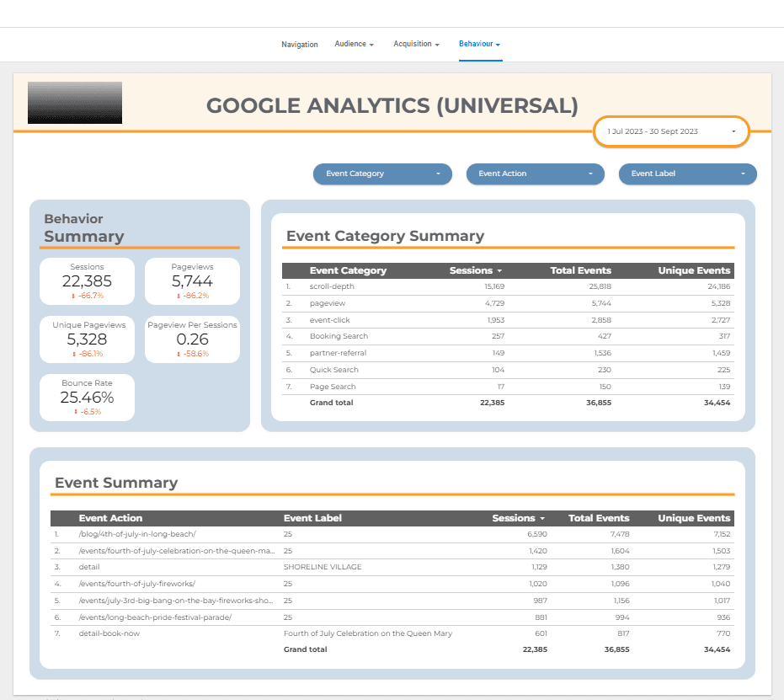784x700 pixels.
Task: Select the Sessions scorecard 22,385
Action: 87,281
